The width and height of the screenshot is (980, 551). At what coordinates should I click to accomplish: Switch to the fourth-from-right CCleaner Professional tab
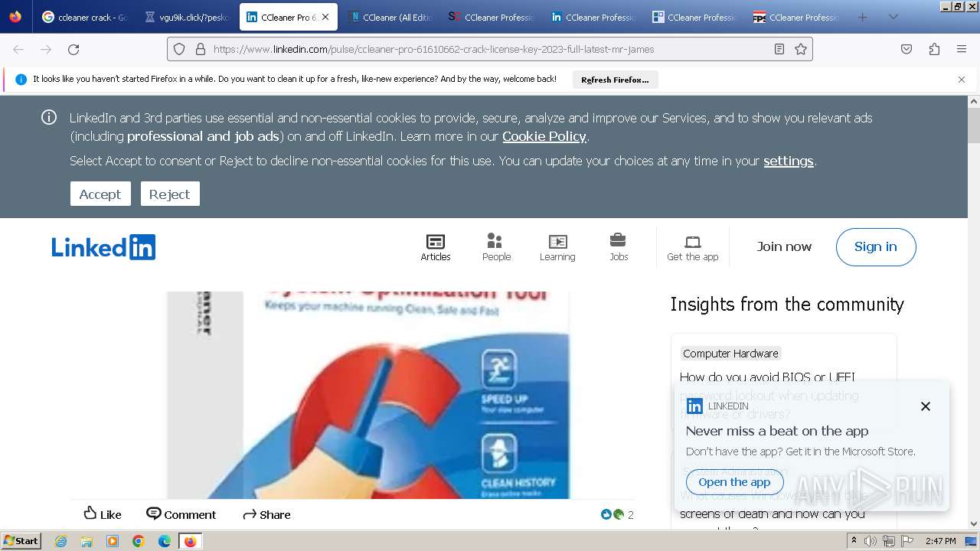[492, 17]
